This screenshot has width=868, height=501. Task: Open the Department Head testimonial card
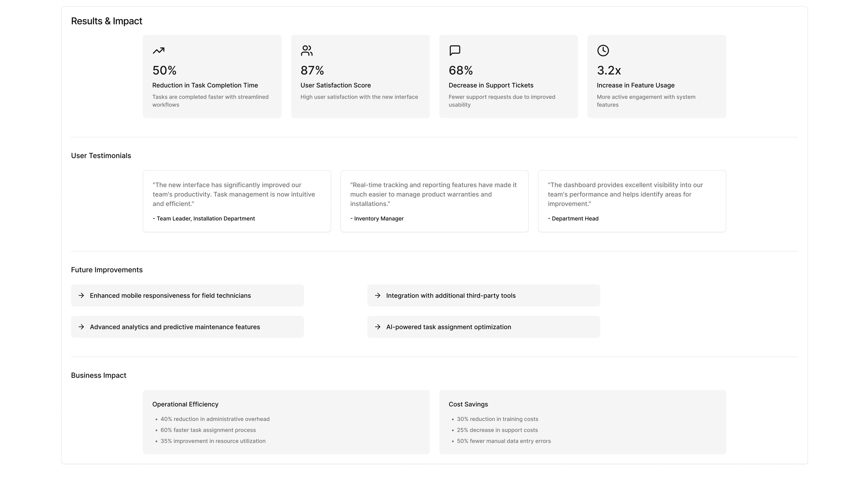(x=632, y=201)
